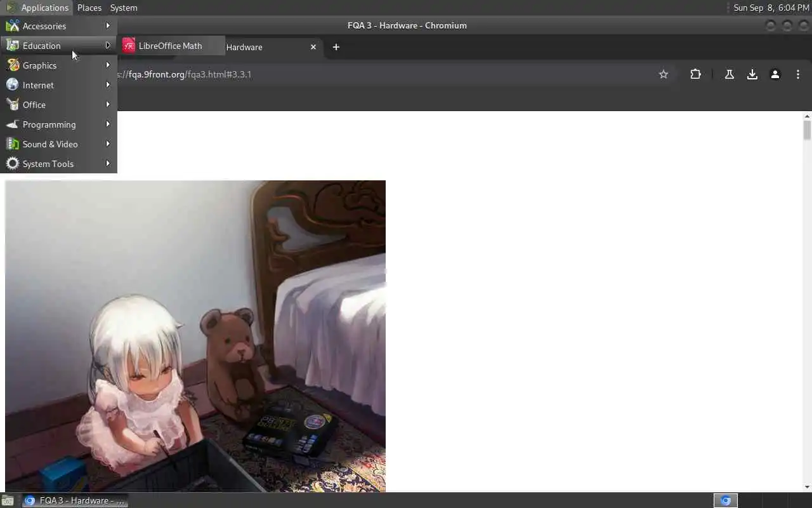Bookmark this page with the star icon

(664, 74)
